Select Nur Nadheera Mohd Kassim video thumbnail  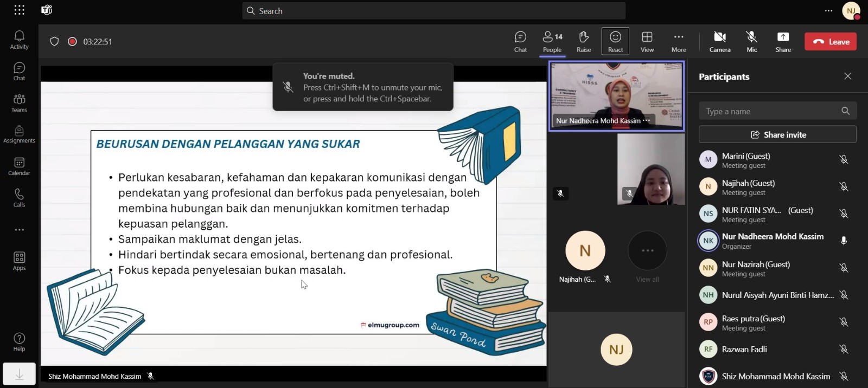pyautogui.click(x=616, y=96)
